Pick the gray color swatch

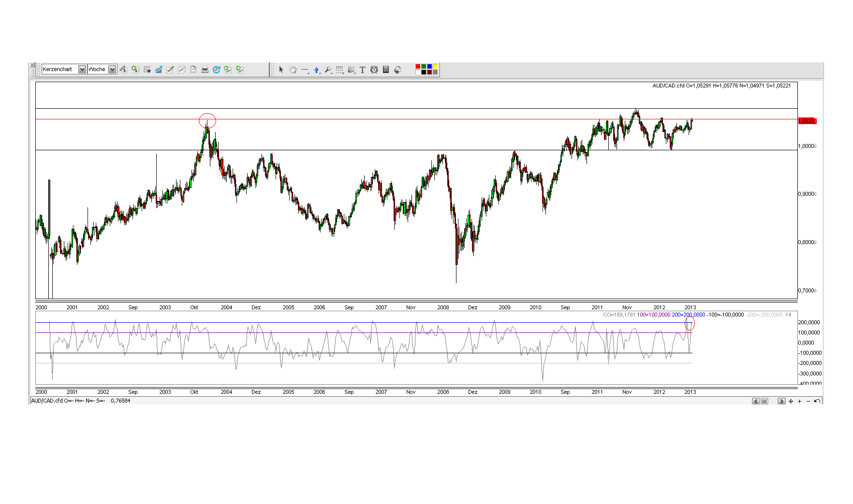(435, 72)
